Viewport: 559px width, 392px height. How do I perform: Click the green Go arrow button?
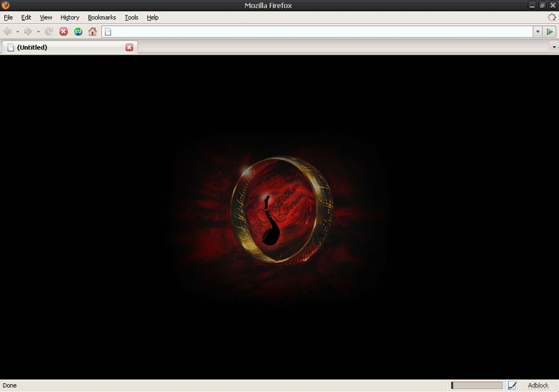coord(550,31)
